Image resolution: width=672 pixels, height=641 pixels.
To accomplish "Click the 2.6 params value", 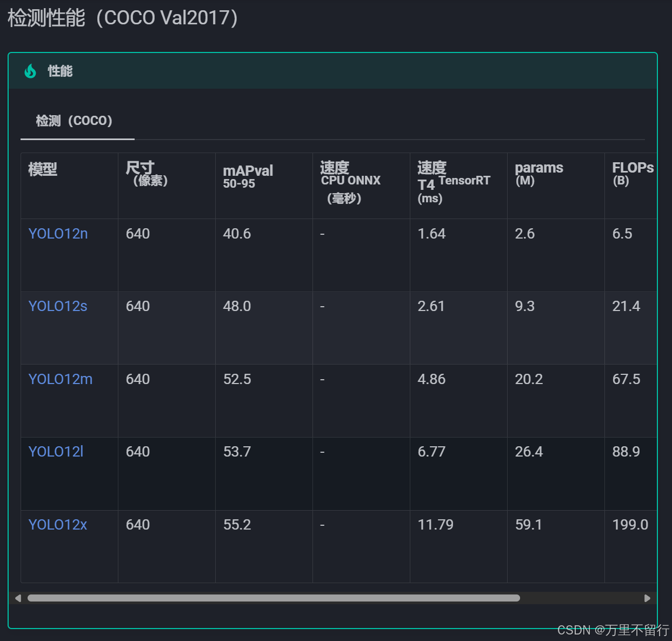I will [525, 234].
